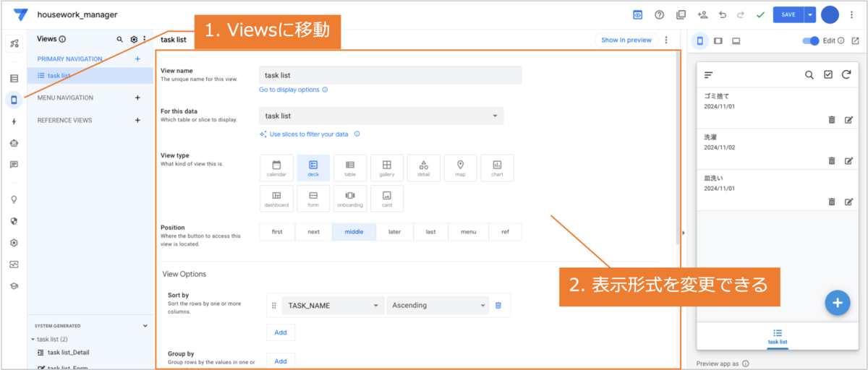
Task: Collapse the SYSTEM GENERATED section
Action: point(145,326)
